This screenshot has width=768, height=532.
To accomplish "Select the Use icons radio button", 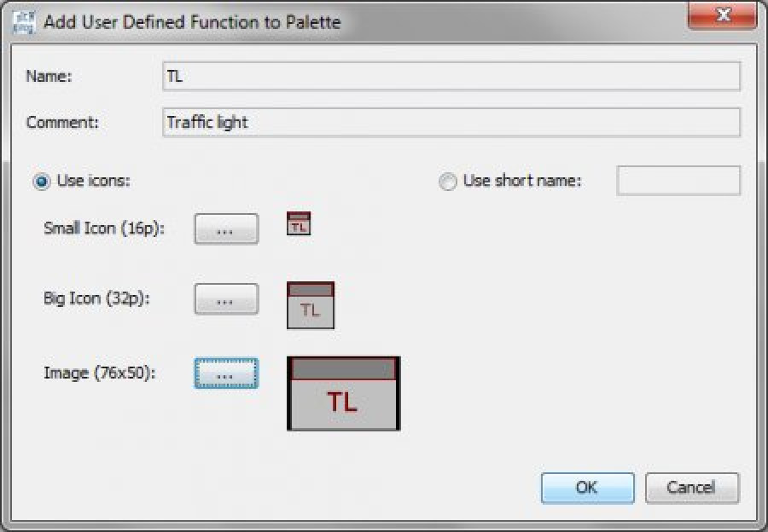I will pos(41,182).
